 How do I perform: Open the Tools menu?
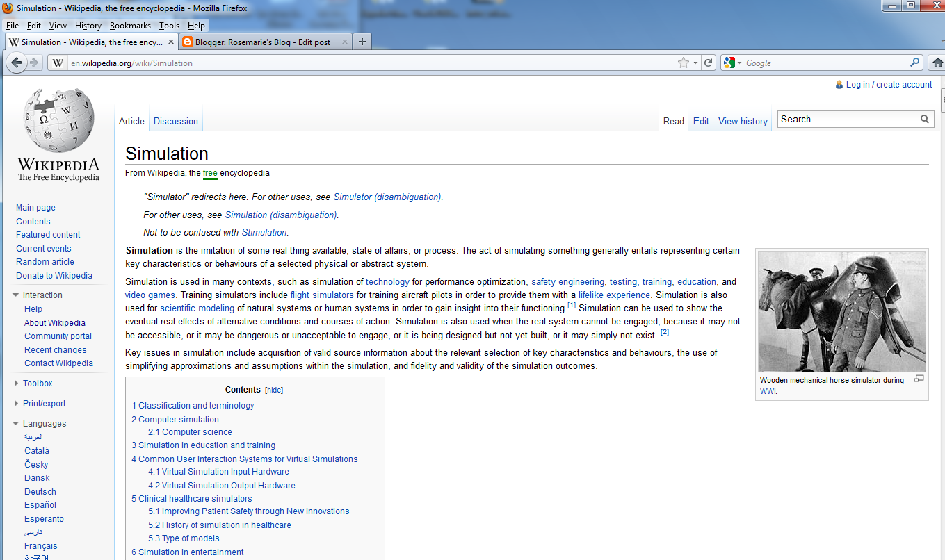pos(169,26)
